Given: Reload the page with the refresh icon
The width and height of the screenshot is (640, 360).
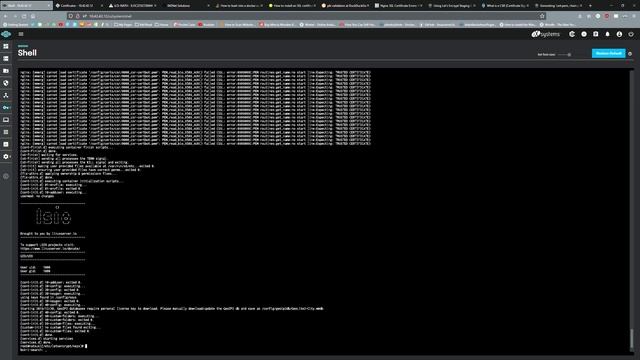Looking at the screenshot, I should (24, 16).
